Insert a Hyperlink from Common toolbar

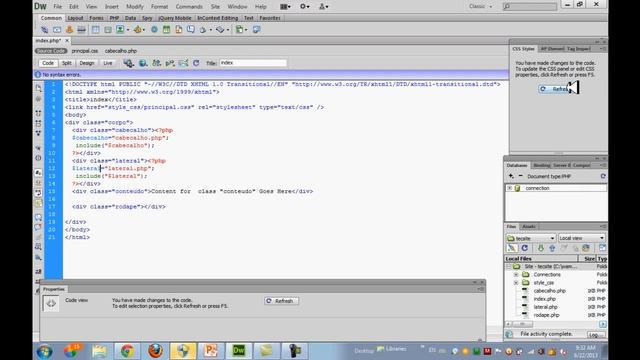[x=44, y=30]
